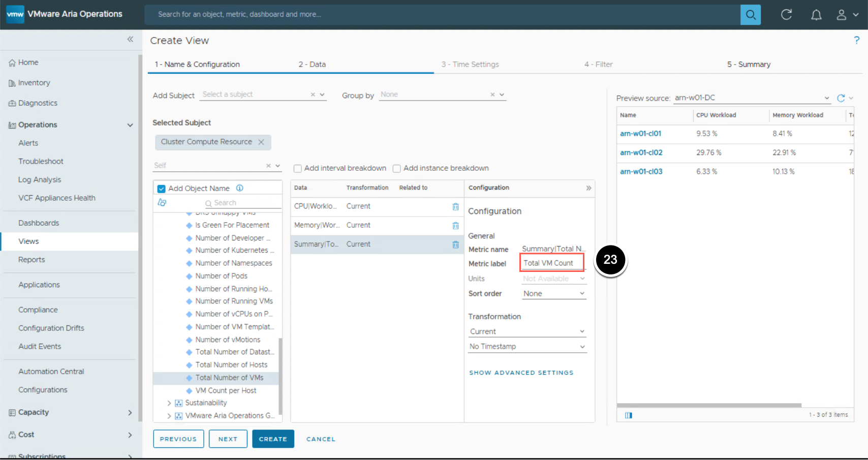The height and width of the screenshot is (460, 868).
Task: Enable Add interval breakdown
Action: (298, 169)
